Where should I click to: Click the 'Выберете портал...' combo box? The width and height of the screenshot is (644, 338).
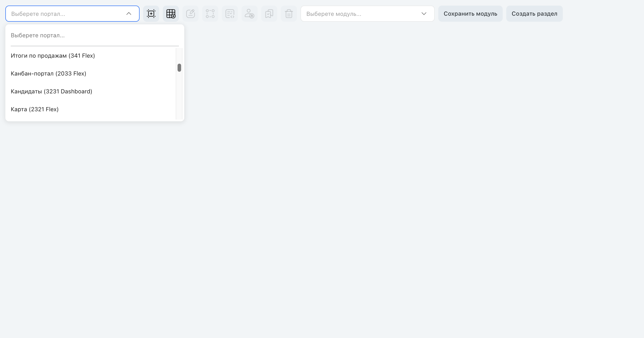72,13
